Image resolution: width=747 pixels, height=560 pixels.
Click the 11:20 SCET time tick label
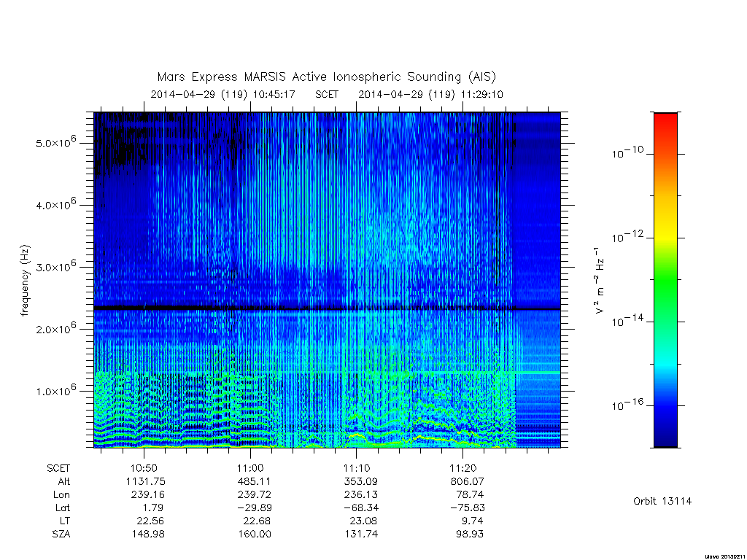463,468
